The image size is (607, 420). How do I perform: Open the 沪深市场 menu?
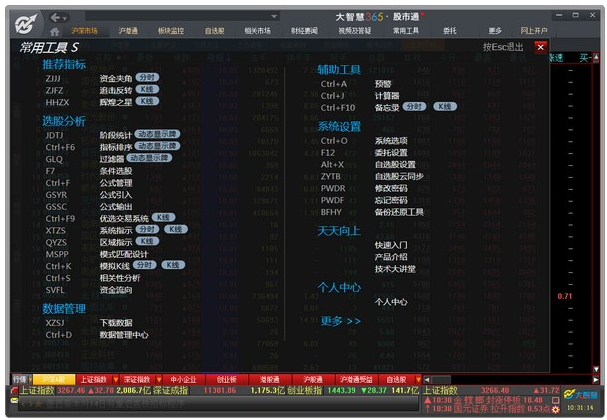tap(84, 31)
